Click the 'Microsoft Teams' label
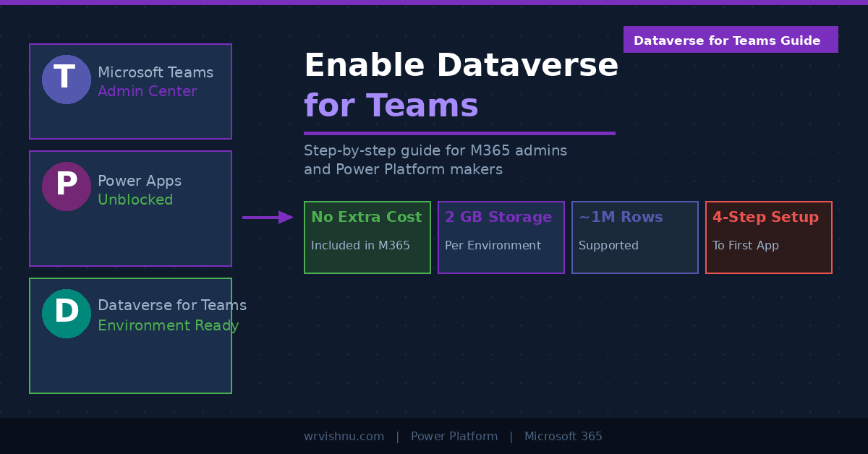The width and height of the screenshot is (868, 454). coord(156,73)
